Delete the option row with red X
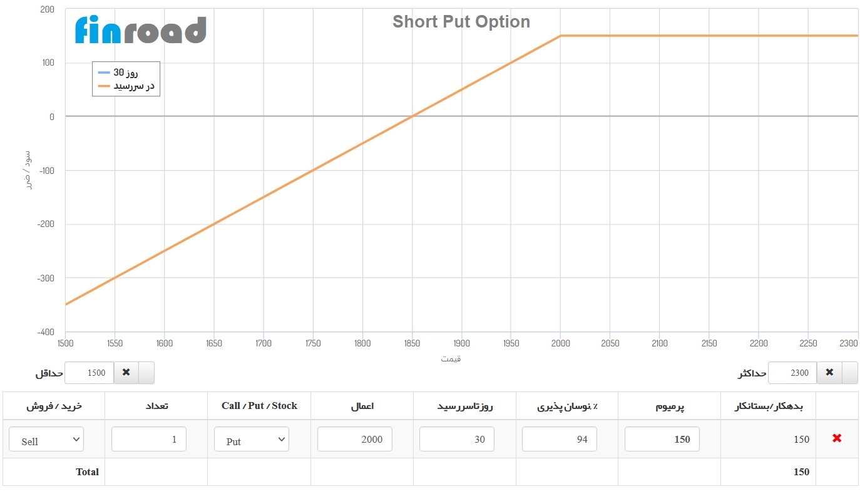860x504 pixels. tap(837, 438)
